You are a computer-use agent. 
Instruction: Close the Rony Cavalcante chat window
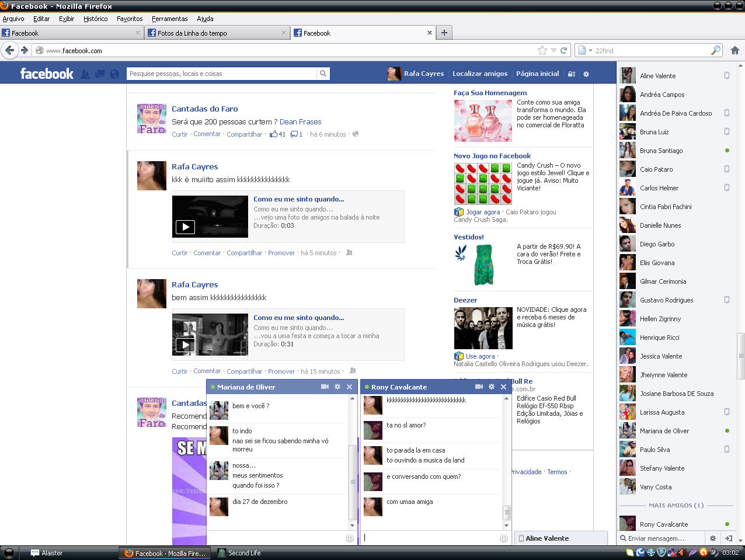504,387
